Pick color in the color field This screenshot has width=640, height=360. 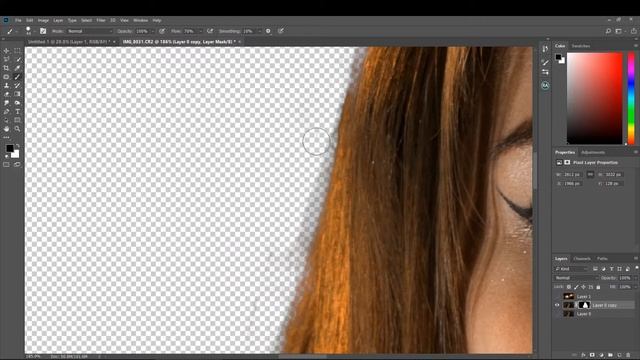tap(595, 98)
